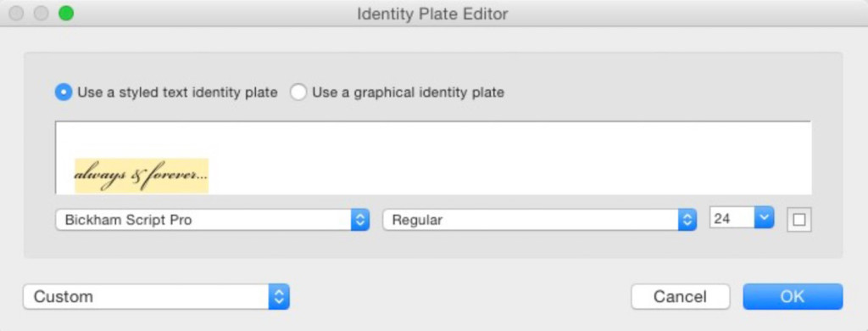Click the gray close window button
868x331 pixels.
click(x=17, y=14)
